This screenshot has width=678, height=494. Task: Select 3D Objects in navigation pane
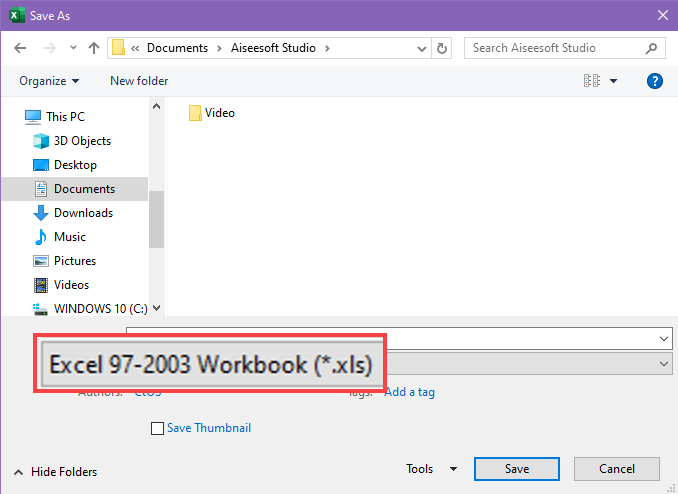point(72,141)
